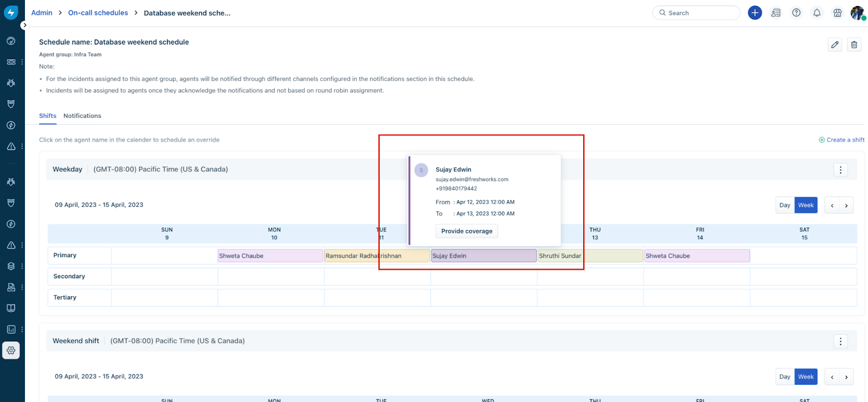Click the FRI 14 column header
This screenshot has width=868, height=402.
click(700, 233)
